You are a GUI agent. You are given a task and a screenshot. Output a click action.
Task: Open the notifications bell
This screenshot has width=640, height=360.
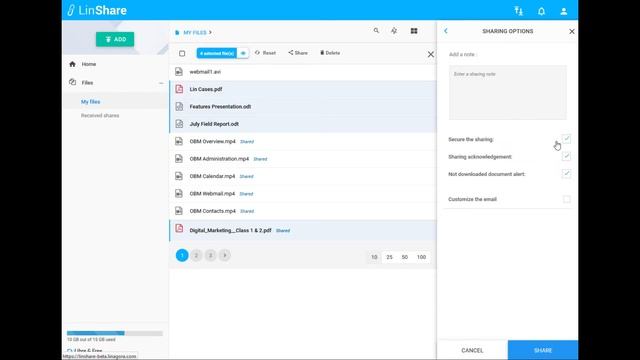[x=541, y=11]
